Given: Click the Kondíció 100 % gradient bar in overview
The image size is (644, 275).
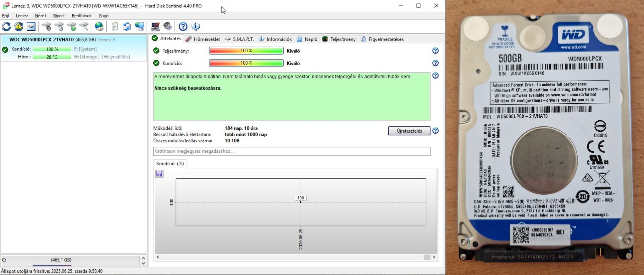Looking at the screenshot, I should click(x=246, y=63).
